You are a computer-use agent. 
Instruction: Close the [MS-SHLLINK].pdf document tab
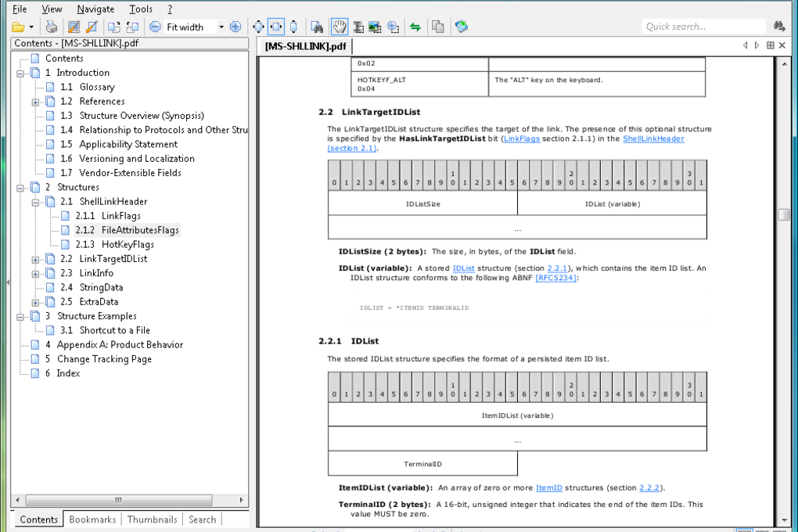tap(782, 45)
